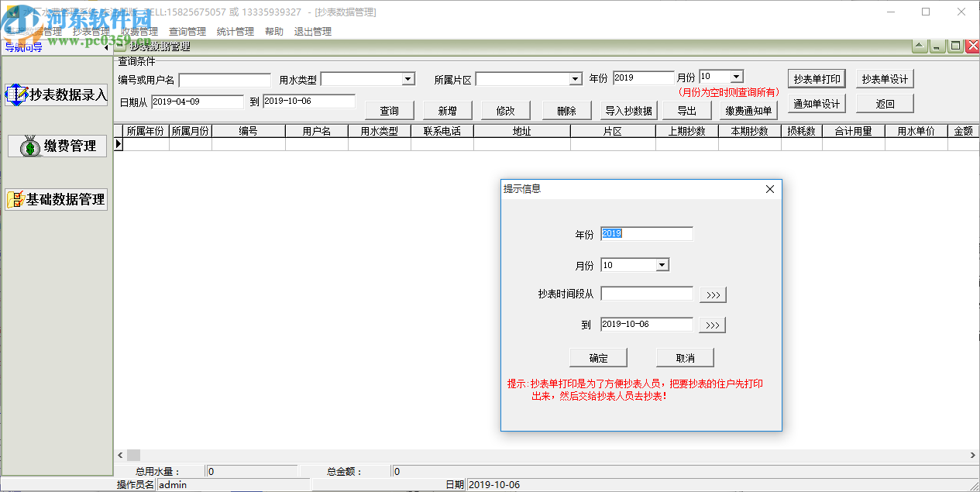Expand the 所属片区 district dropdown
The image size is (980, 492).
(574, 78)
